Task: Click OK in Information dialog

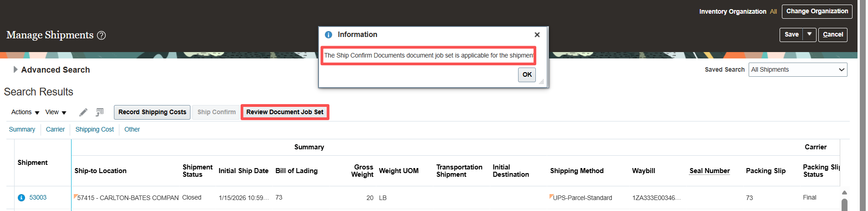Action: click(527, 74)
